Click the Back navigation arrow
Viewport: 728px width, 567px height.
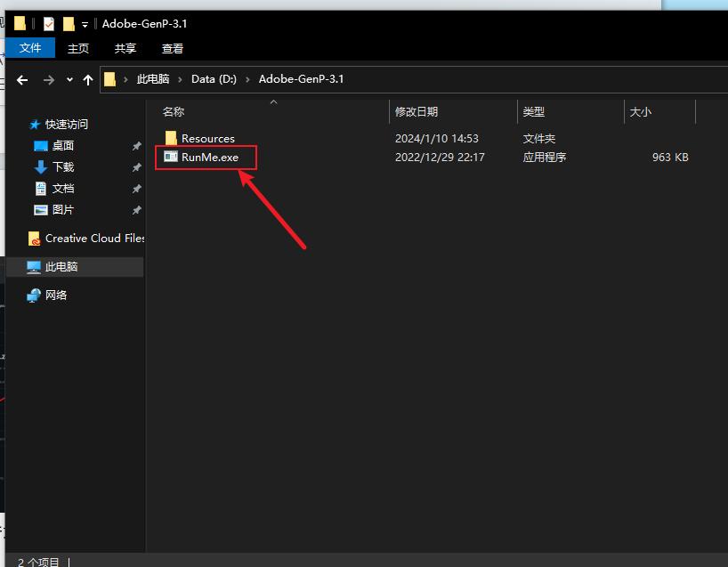pyautogui.click(x=22, y=80)
